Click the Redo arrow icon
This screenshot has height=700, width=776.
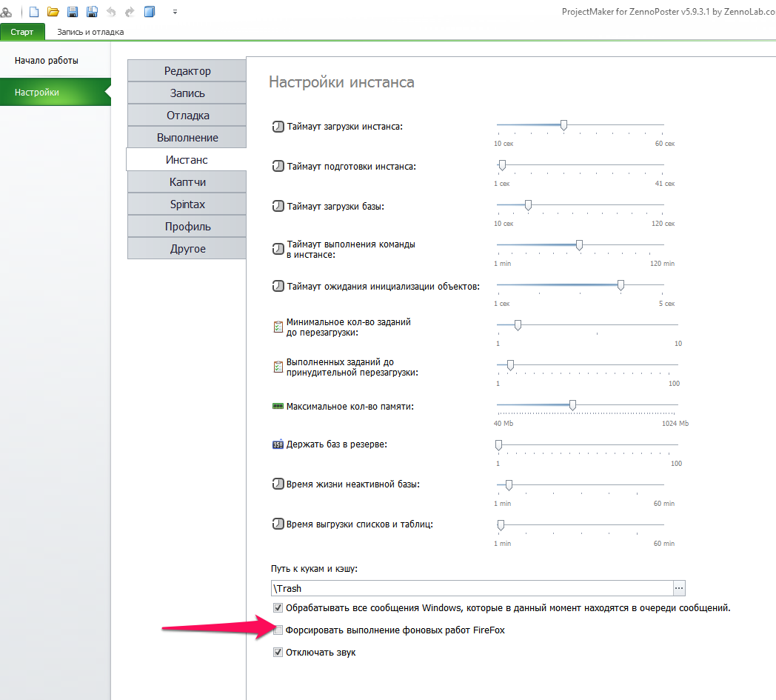130,12
